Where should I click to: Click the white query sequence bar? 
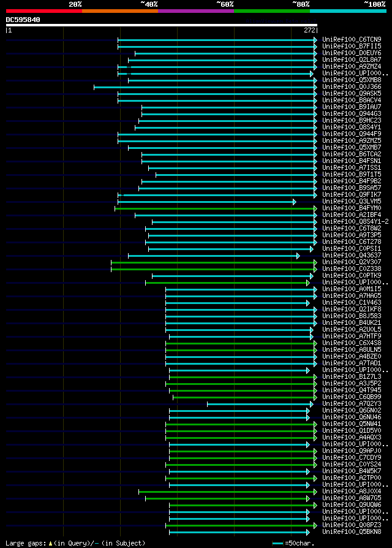pyautogui.click(x=162, y=25)
